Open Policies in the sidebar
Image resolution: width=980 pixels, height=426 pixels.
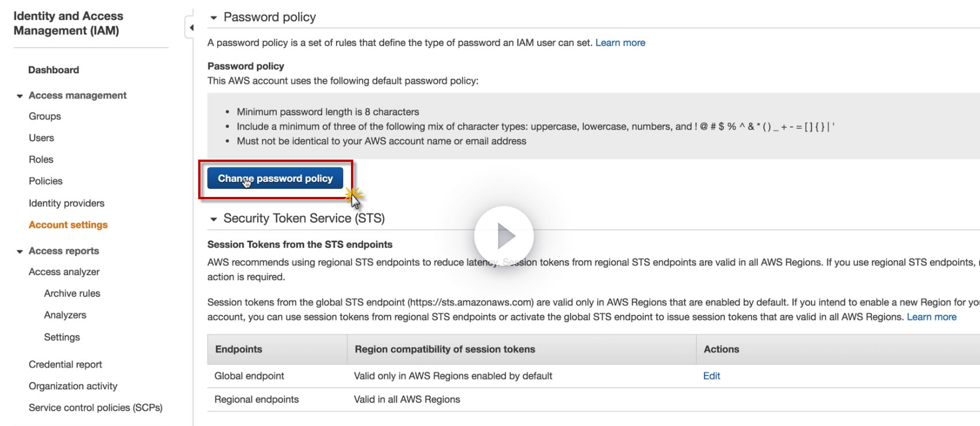[x=45, y=181]
